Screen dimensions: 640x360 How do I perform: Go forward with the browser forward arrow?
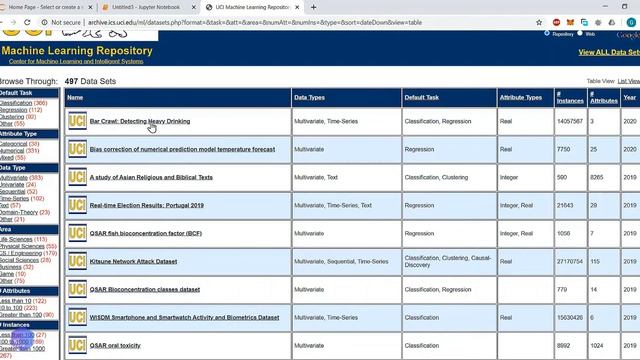pyautogui.click(x=13, y=22)
